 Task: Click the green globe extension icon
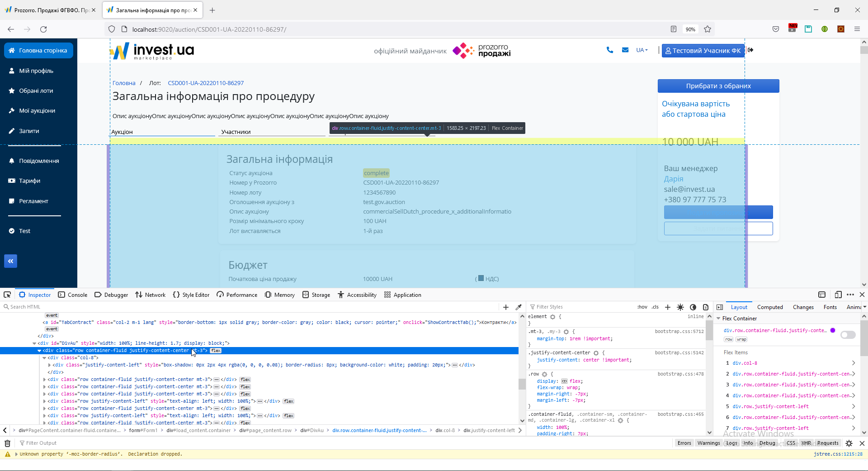point(825,29)
